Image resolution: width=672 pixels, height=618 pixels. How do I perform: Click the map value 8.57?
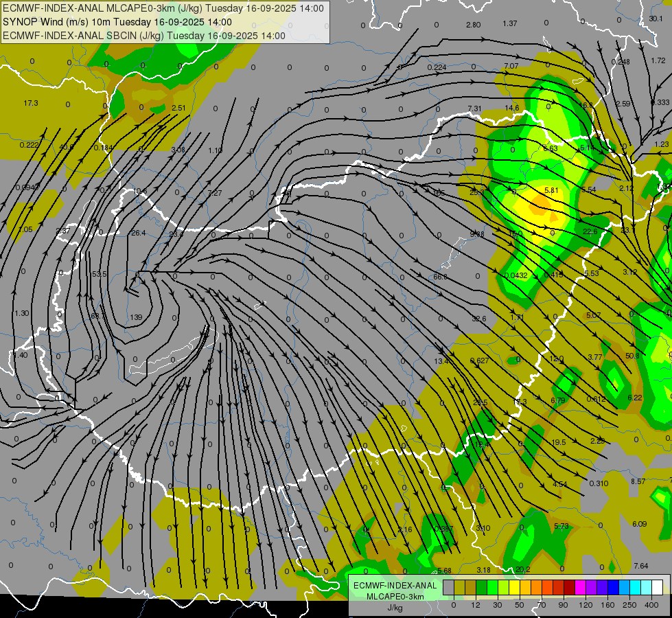(x=638, y=481)
